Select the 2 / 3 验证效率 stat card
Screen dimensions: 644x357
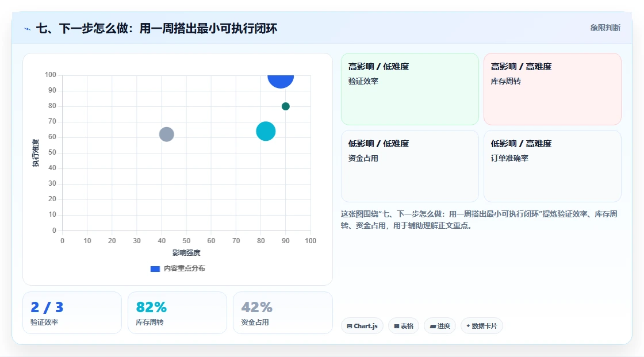point(72,313)
